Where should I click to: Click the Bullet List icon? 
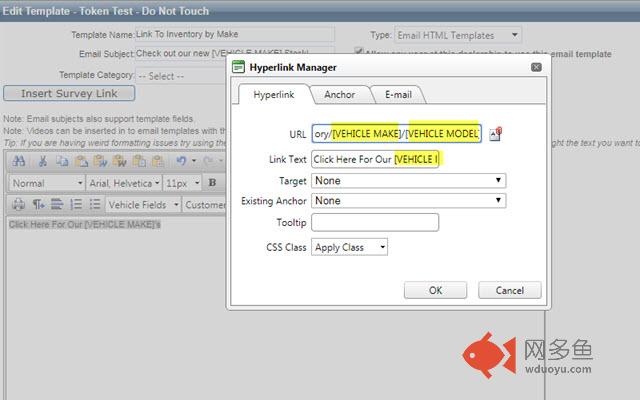click(95, 204)
